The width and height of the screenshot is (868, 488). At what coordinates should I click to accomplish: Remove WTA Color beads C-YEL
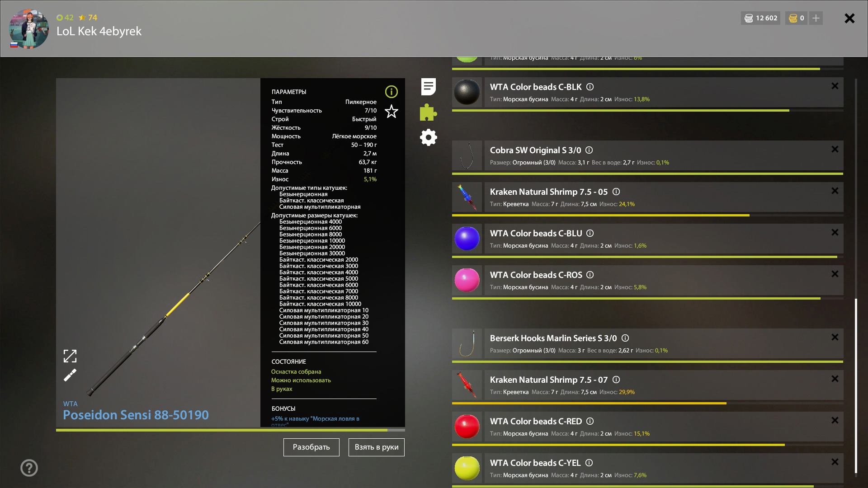(835, 462)
